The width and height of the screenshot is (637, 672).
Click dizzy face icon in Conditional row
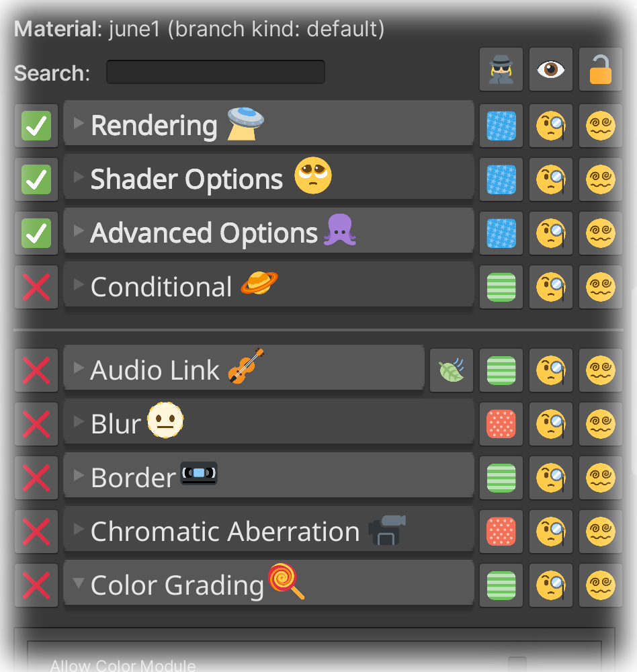(x=600, y=287)
